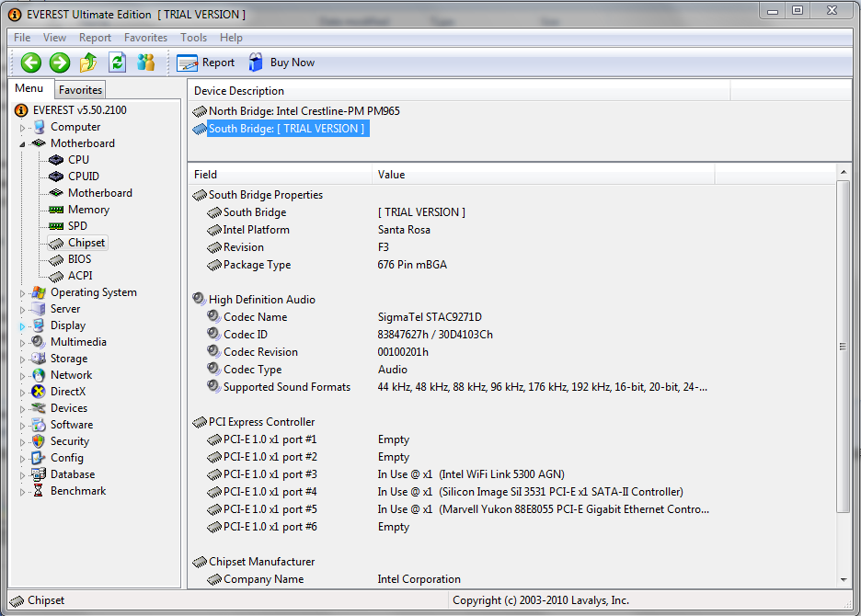Click the Network globe icon
The height and width of the screenshot is (616, 861).
click(39, 375)
